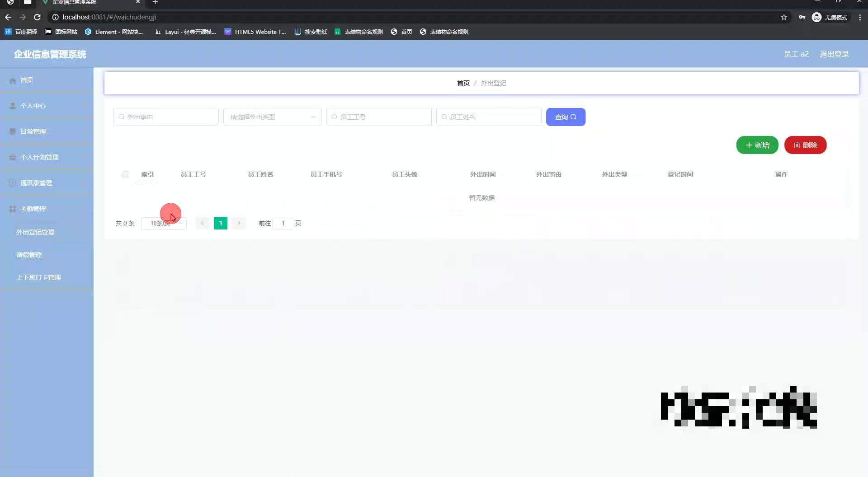The height and width of the screenshot is (477, 868).
Task: Select the 首页 home icon in sidebar
Action: point(12,80)
